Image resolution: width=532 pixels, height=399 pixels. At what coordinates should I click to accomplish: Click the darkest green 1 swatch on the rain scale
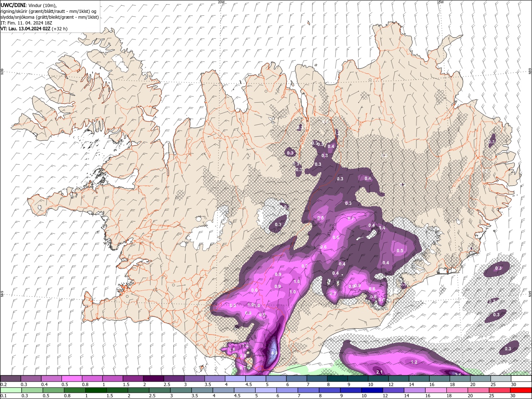pyautogui.click(x=96, y=390)
